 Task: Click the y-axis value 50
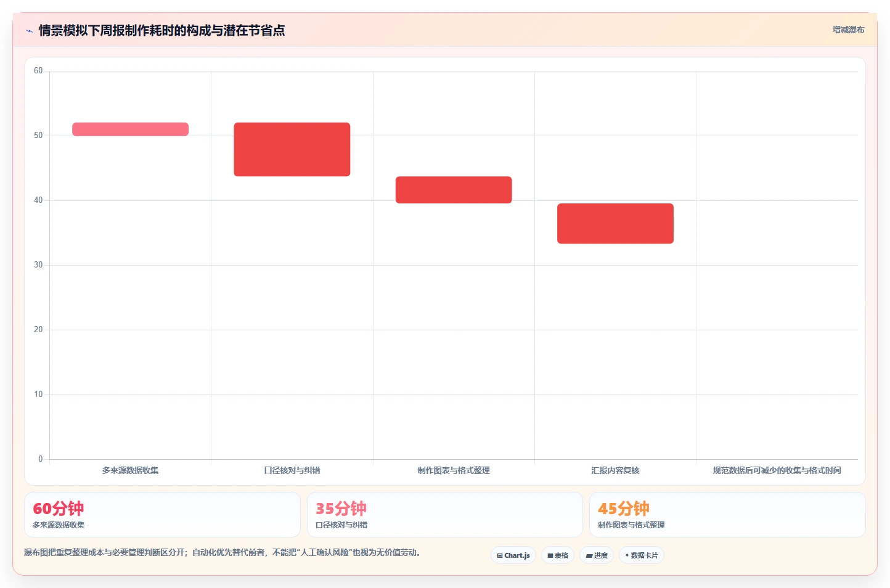click(x=38, y=136)
